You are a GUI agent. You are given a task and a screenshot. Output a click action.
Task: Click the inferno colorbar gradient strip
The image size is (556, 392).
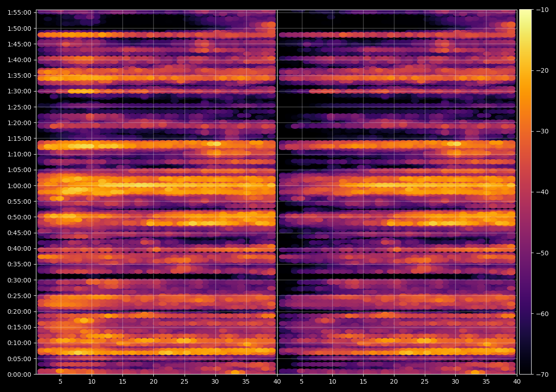tap(525, 192)
